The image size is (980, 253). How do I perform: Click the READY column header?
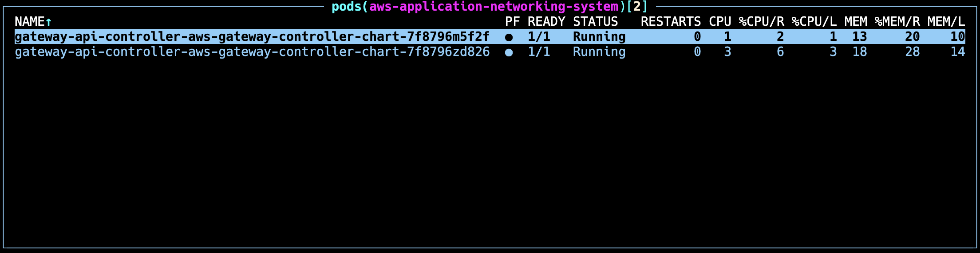click(546, 21)
